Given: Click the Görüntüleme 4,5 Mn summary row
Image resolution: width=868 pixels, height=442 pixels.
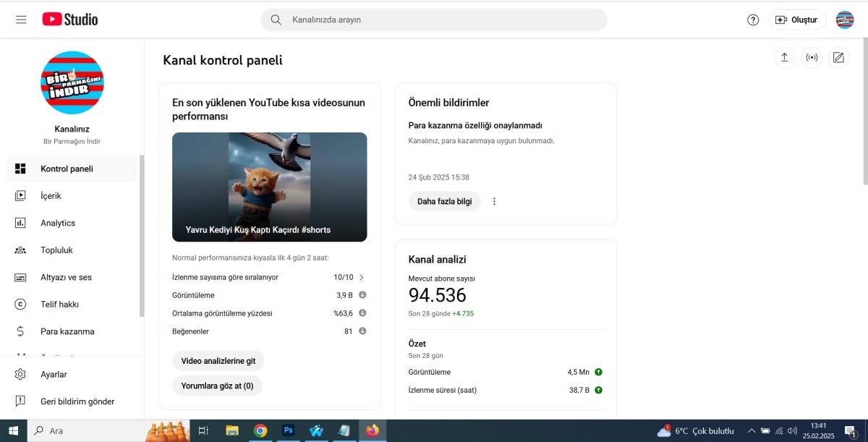Looking at the screenshot, I should [506, 372].
